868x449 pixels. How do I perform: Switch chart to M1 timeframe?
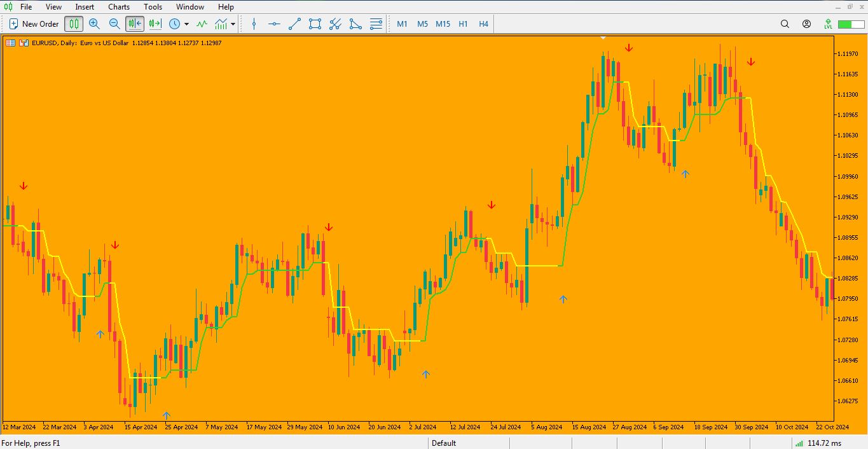pos(402,24)
